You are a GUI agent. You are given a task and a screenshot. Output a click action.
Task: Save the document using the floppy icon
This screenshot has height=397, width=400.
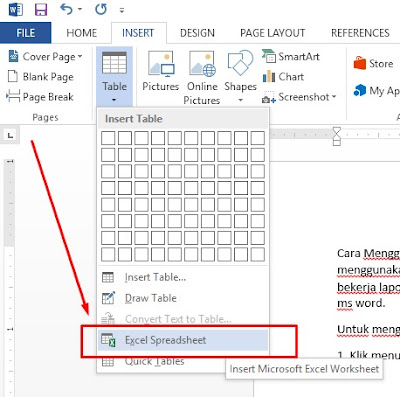coord(41,10)
